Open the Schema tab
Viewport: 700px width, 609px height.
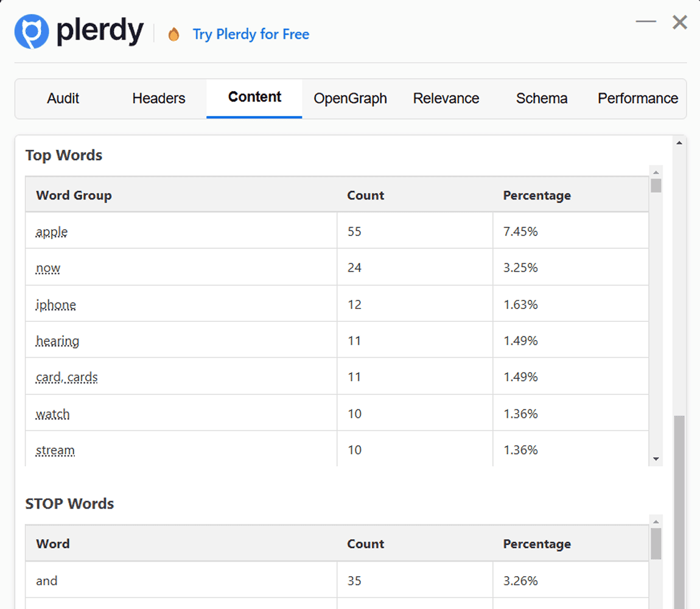542,99
